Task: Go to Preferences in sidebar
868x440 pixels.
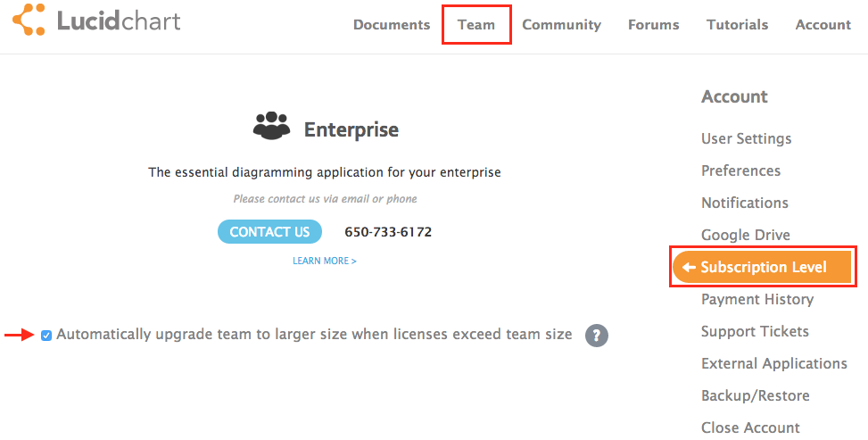Action: pos(740,170)
